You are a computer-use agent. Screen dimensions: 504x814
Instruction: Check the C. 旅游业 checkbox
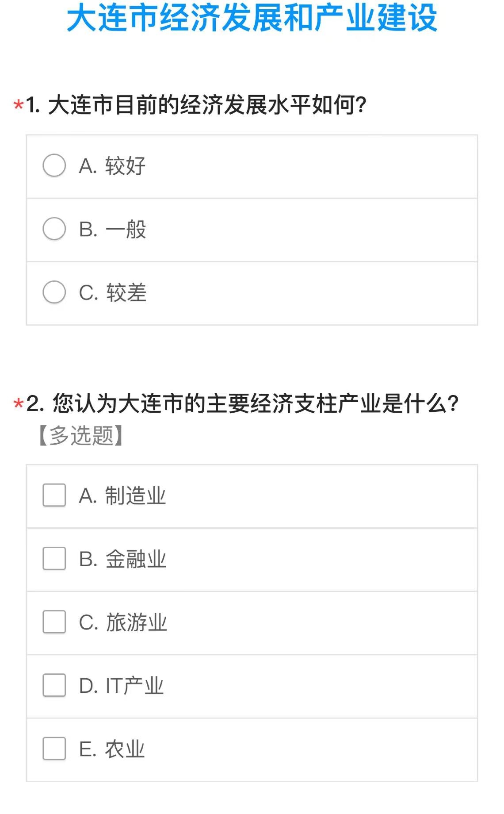pos(54,622)
